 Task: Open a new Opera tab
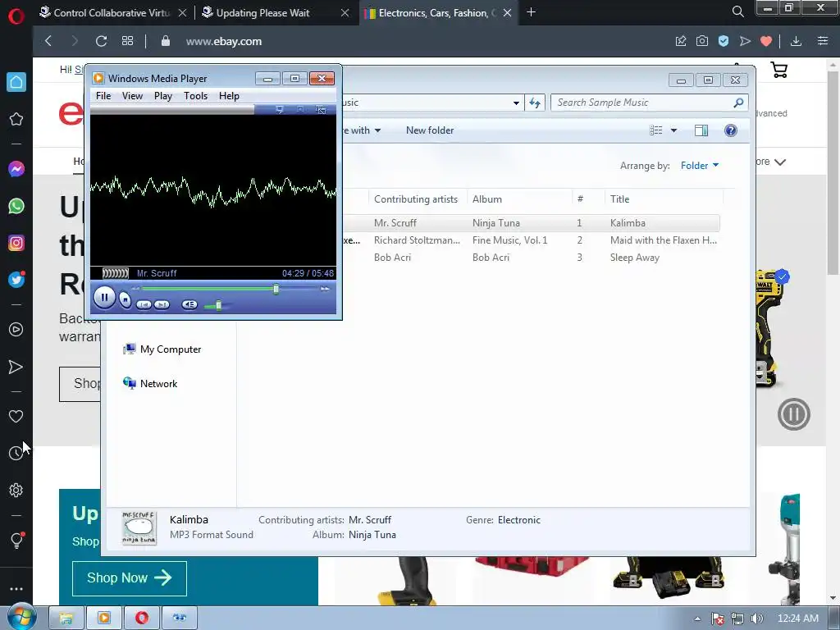point(531,12)
